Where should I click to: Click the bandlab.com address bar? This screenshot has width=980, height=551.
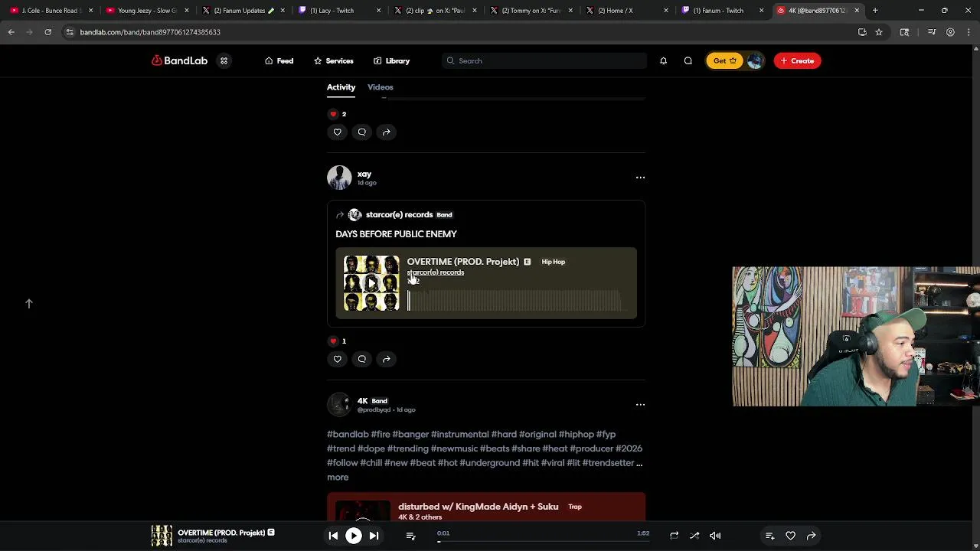coord(459,32)
